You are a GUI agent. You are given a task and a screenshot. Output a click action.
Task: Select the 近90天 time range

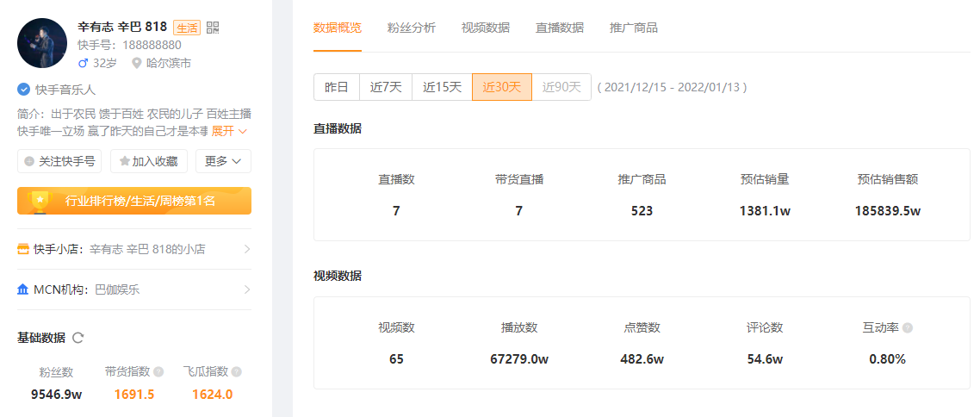[561, 87]
